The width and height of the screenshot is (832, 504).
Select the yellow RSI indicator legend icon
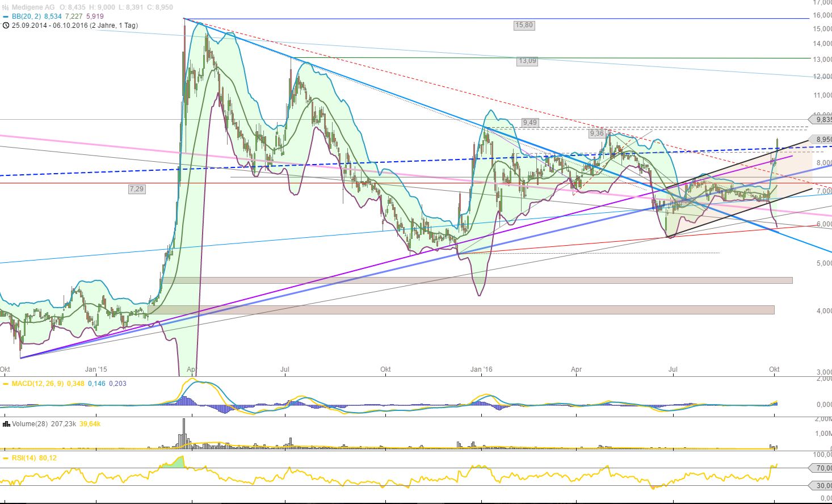pyautogui.click(x=6, y=457)
